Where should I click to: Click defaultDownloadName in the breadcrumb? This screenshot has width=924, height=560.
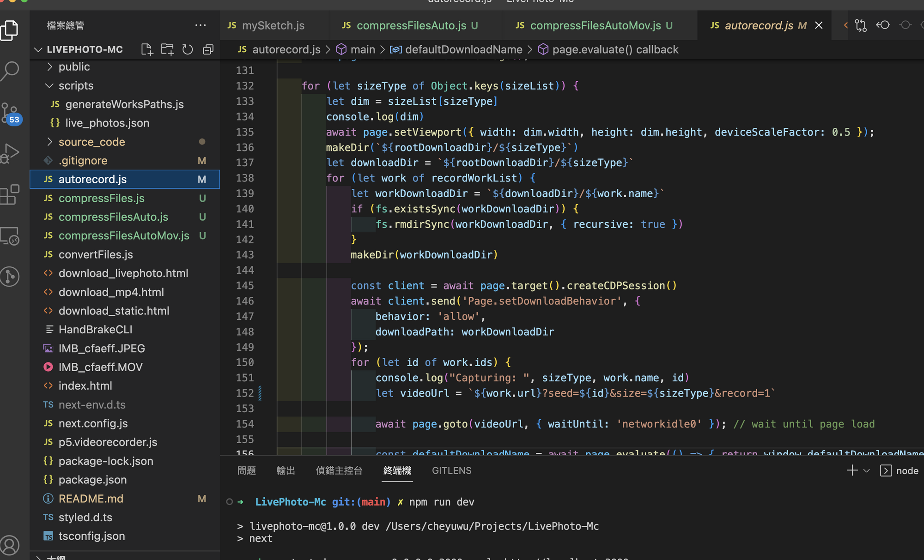(x=463, y=49)
